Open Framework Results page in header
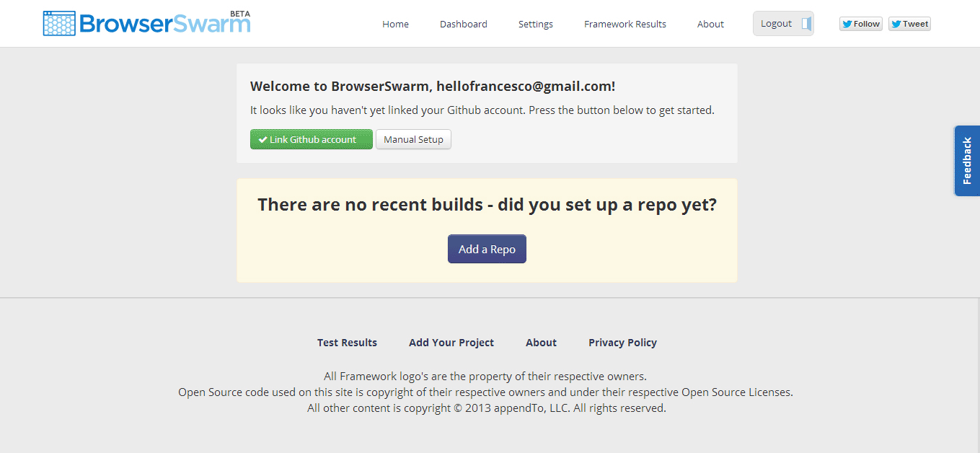Viewport: 980px width, 453px height. (x=625, y=24)
